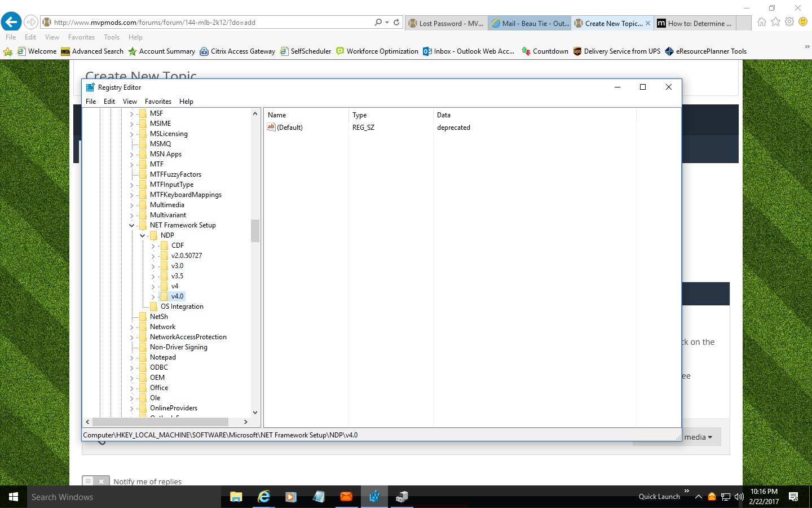
Task: Click tree scroll down arrow
Action: [x=255, y=413]
